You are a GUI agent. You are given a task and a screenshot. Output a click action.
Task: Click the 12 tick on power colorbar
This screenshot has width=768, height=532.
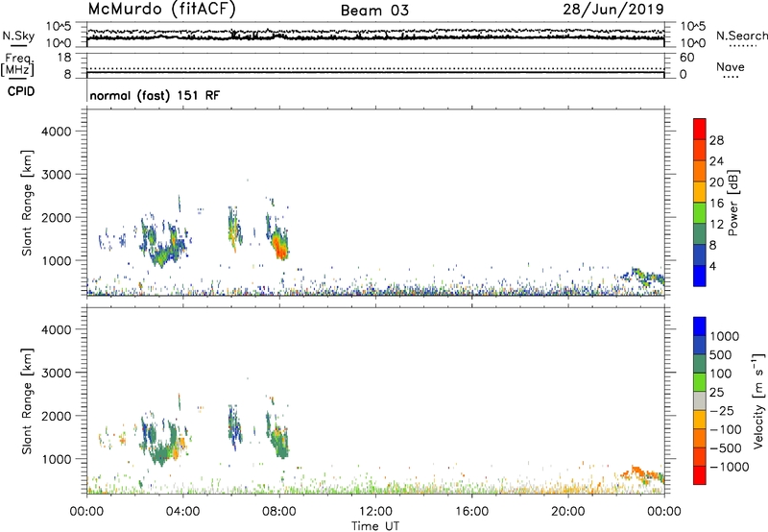coord(716,225)
